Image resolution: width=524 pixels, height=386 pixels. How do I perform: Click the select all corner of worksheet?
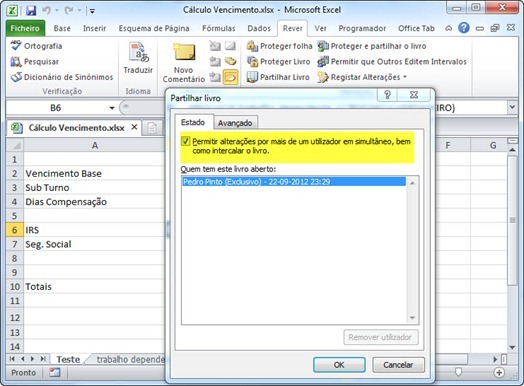15,145
